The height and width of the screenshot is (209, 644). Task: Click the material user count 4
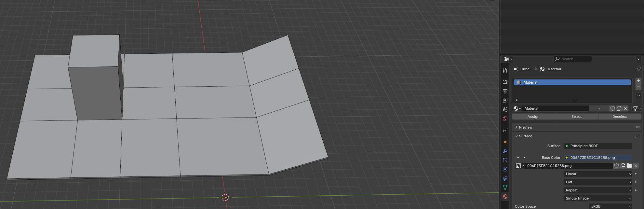tap(599, 108)
